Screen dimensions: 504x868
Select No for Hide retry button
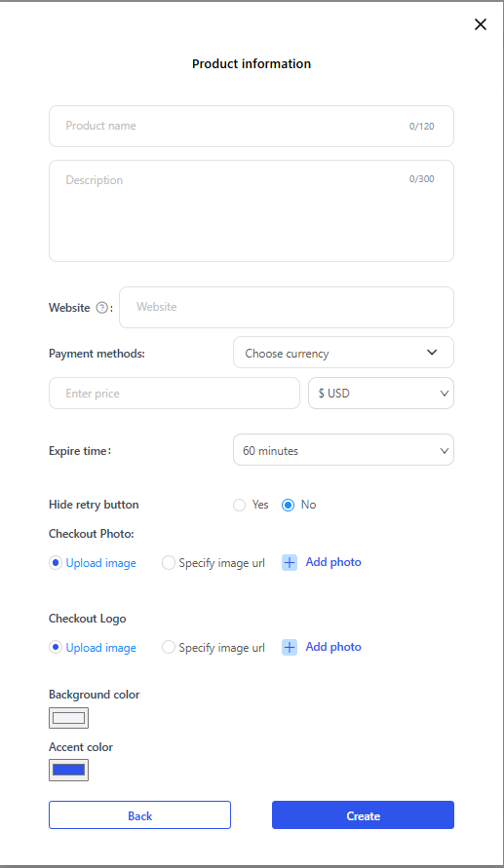coord(288,505)
